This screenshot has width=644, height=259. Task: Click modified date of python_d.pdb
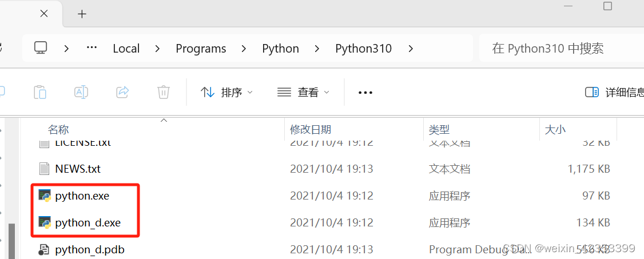point(332,249)
